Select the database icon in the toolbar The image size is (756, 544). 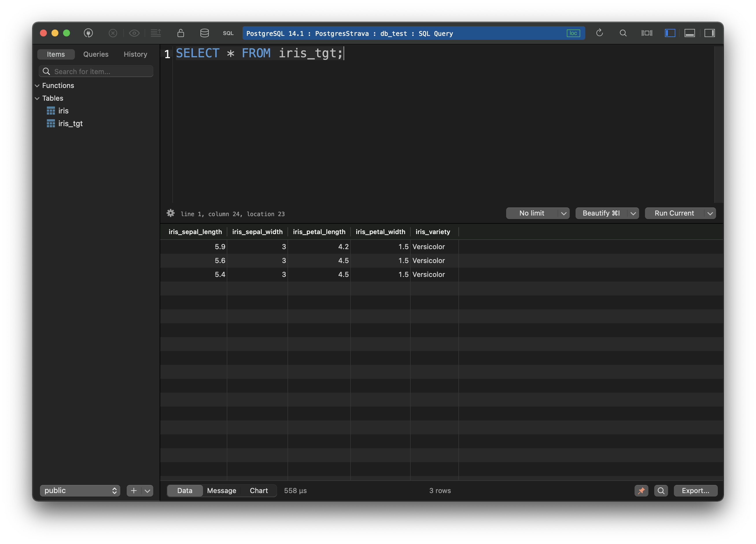click(x=204, y=33)
